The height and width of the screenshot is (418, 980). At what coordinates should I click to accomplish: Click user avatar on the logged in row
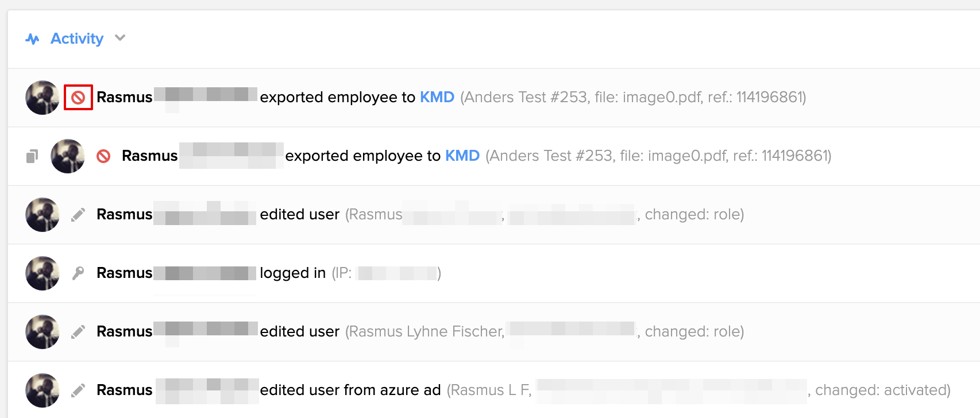(x=43, y=273)
